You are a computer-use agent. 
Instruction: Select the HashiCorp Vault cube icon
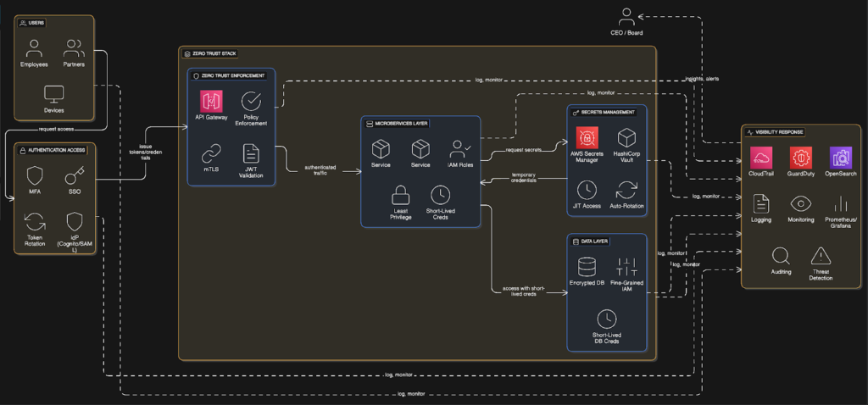click(626, 138)
